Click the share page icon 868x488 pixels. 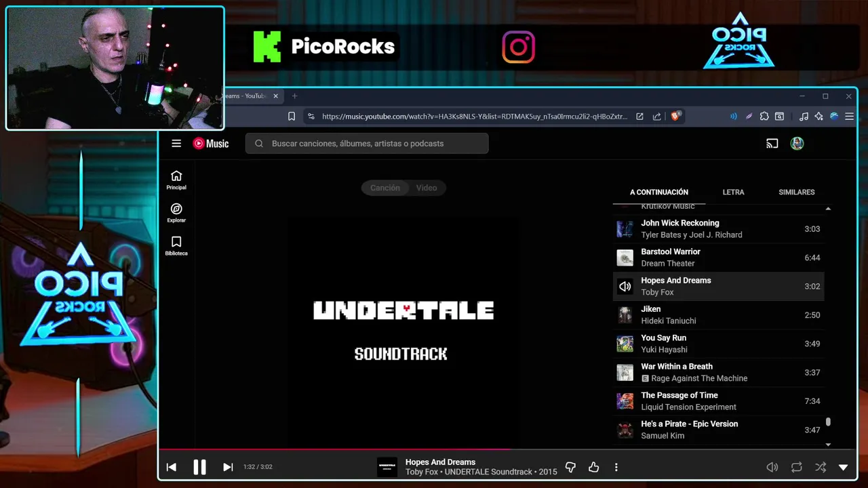coord(656,117)
